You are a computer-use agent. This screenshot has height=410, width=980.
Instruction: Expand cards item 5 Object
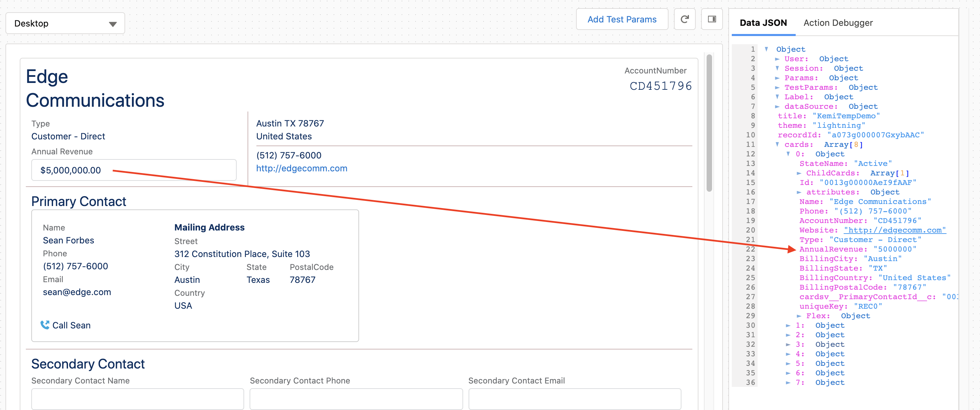point(788,364)
